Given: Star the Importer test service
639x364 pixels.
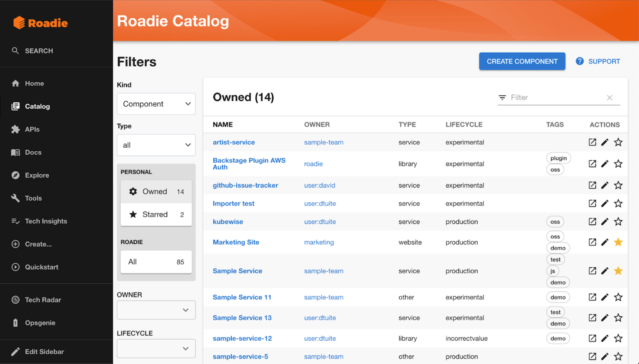Looking at the screenshot, I should click(618, 203).
